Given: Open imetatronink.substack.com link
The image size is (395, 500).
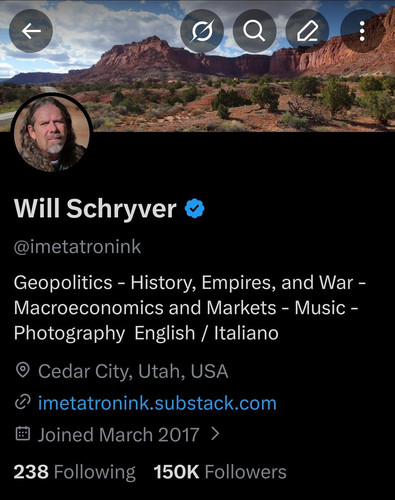Looking at the screenshot, I should coord(157,403).
